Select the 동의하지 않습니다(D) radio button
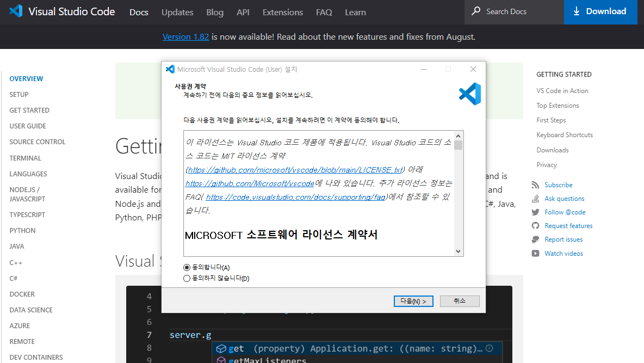Screen dimensions: 644x363 coord(187,278)
